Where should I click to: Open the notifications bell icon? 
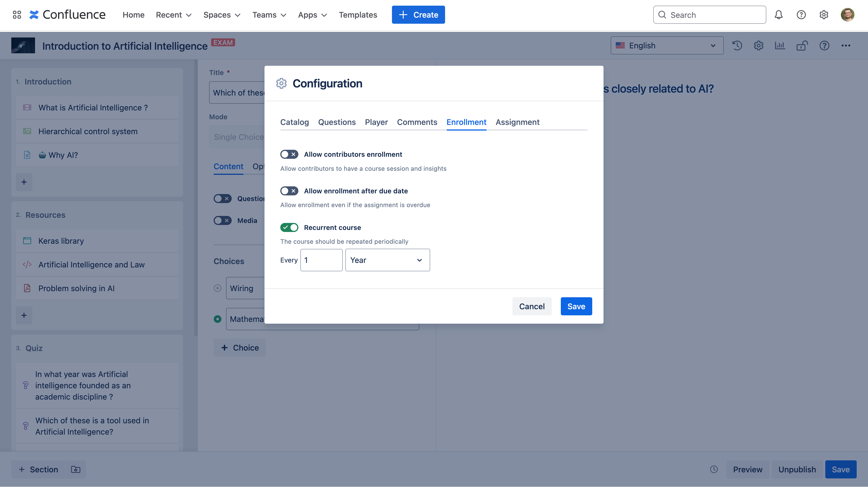click(778, 15)
